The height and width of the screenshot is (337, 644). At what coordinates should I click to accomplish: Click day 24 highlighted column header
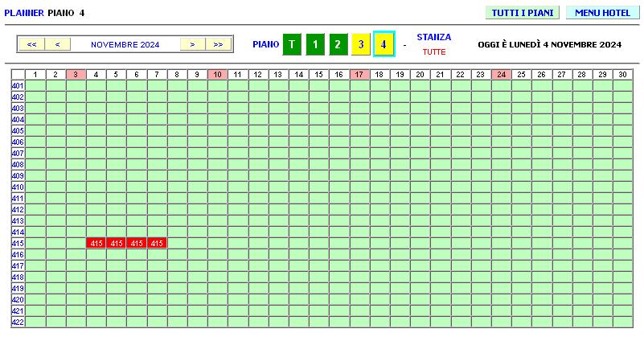point(501,74)
